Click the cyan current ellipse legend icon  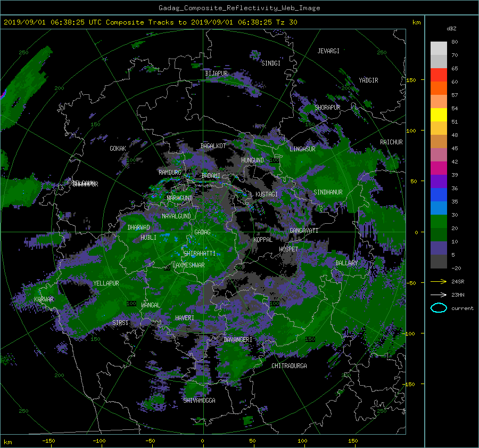pos(439,308)
